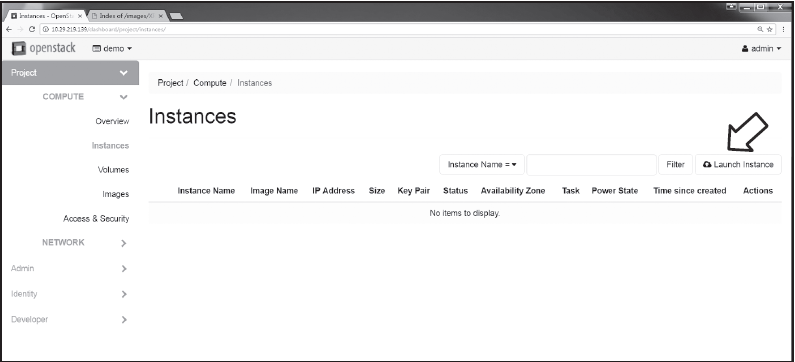Click the browser back arrow
795x362 pixels.
9,29
